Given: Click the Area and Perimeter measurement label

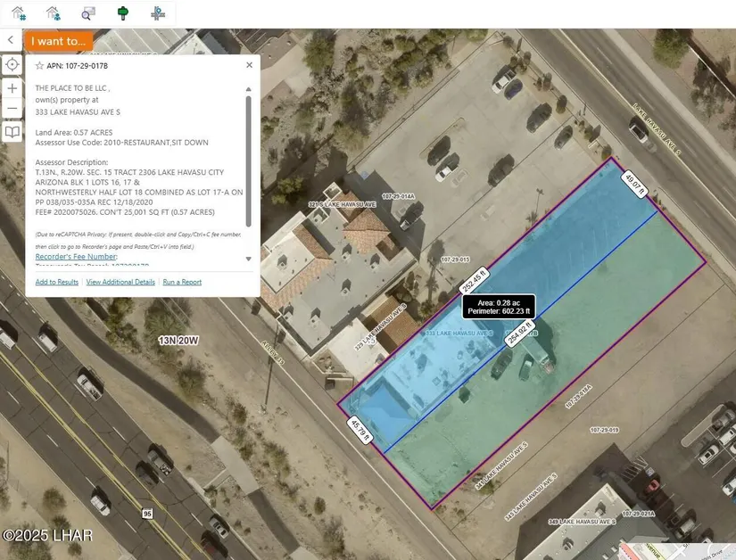Looking at the screenshot, I should [498, 307].
